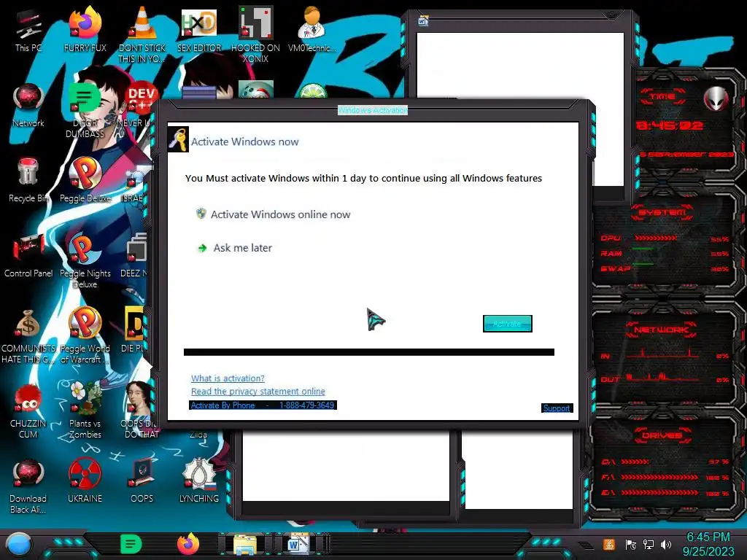
Task: Click the Word icon in background window title
Action: 423,21
